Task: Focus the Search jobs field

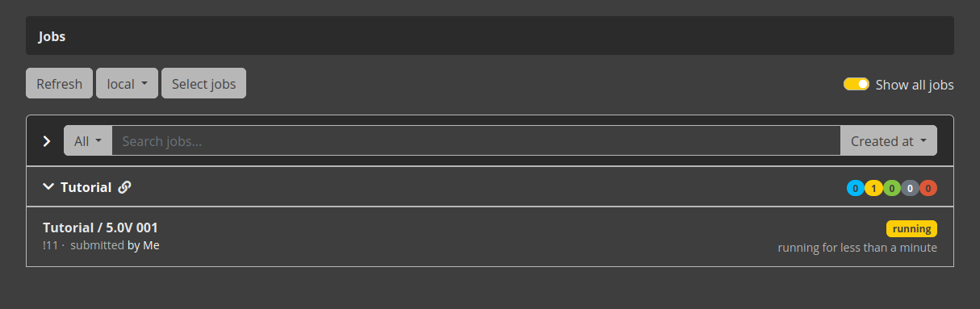Action: 476,141
